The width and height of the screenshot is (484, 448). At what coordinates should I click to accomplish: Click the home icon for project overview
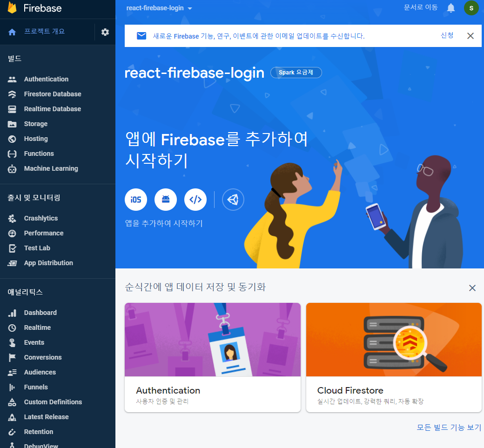(12, 32)
